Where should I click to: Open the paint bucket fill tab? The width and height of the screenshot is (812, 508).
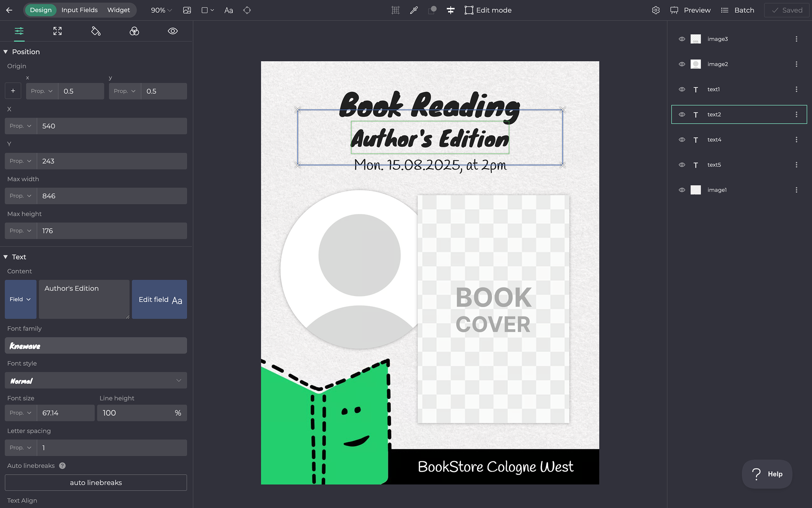(96, 31)
